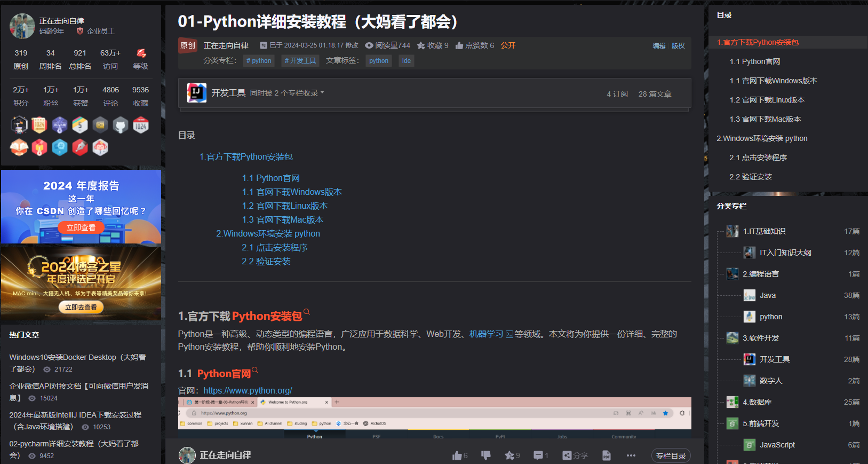Expand the 同时被 2 个专栏收录 dropdown
Image resolution: width=868 pixels, height=464 pixels.
(287, 93)
